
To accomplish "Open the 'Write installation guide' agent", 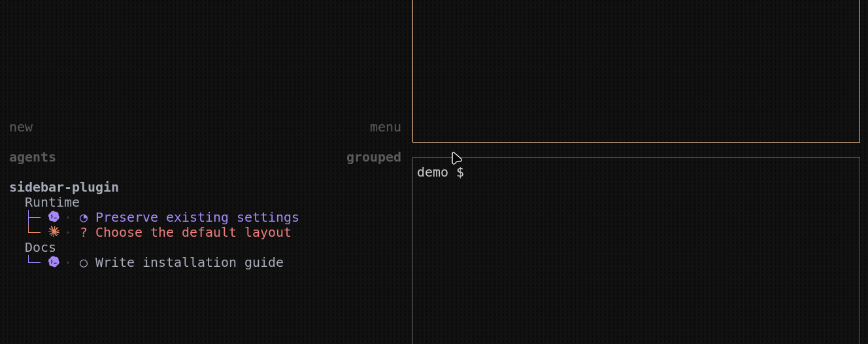I will [x=190, y=262].
